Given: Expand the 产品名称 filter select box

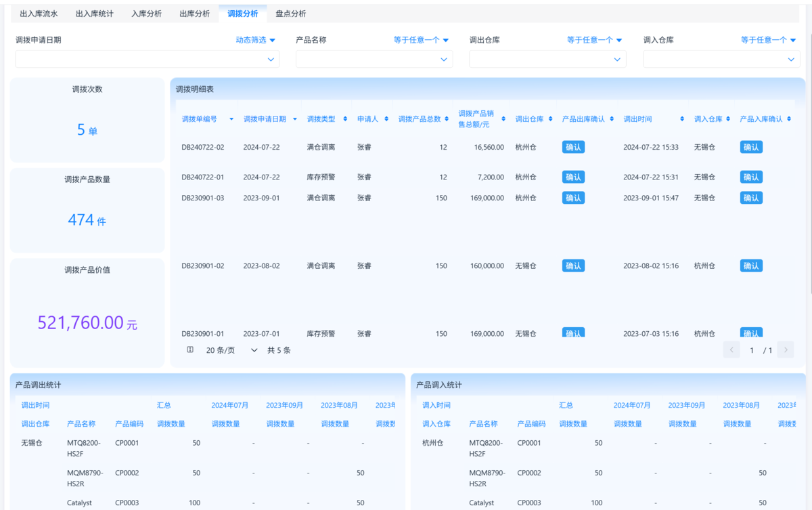Looking at the screenshot, I should click(374, 60).
